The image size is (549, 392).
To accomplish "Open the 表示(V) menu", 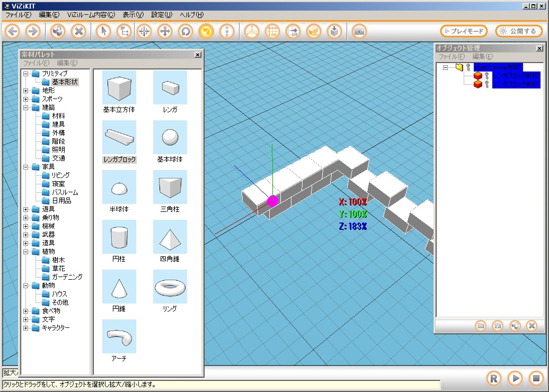I will pos(132,15).
